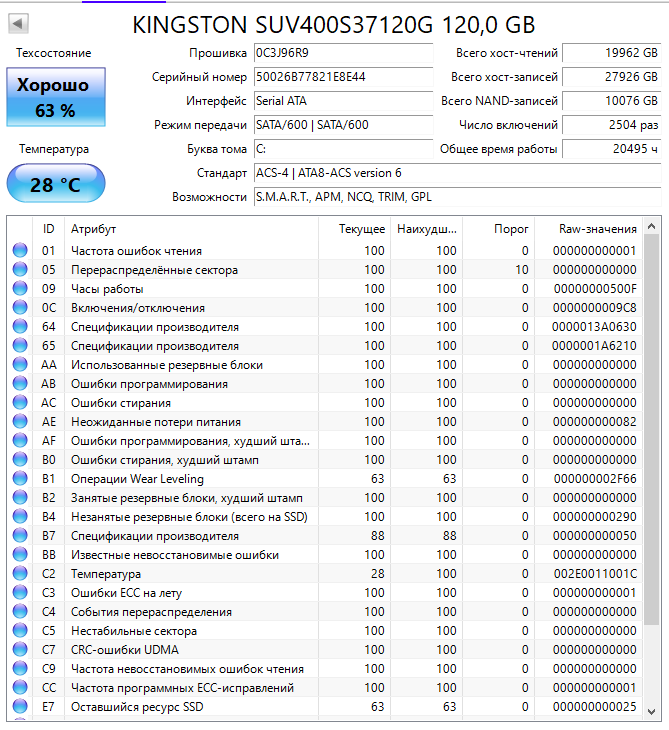Click status icon of row C9 Частота невосстановимых ошибок

click(20, 669)
